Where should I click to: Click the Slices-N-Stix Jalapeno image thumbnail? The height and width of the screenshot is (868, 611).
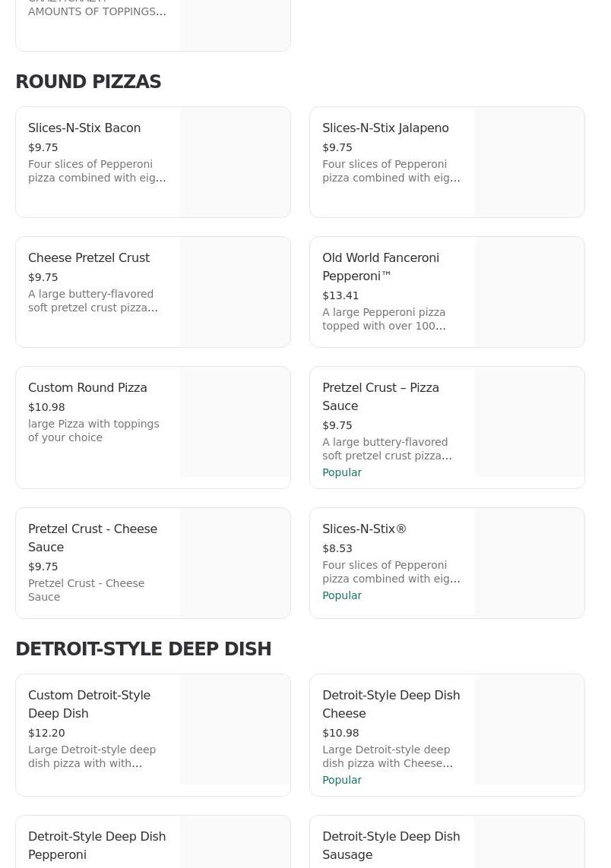point(530,162)
